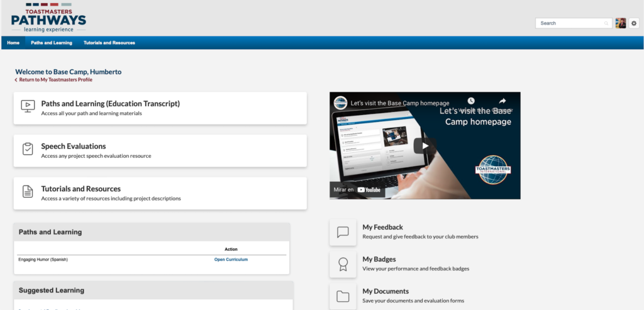Click the video title 'Let's visit the Base Camp homepage'
Viewport: 644px width, 310px height.
coord(399,103)
